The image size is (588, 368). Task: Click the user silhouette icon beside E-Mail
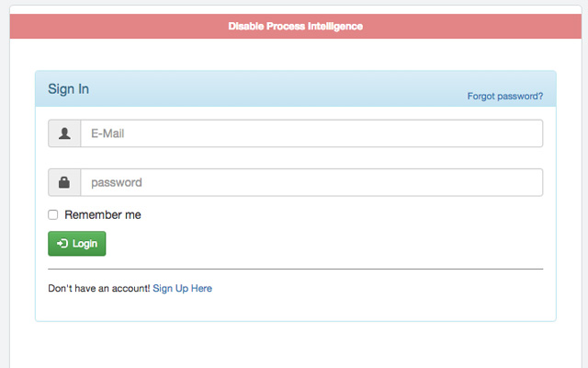(64, 133)
